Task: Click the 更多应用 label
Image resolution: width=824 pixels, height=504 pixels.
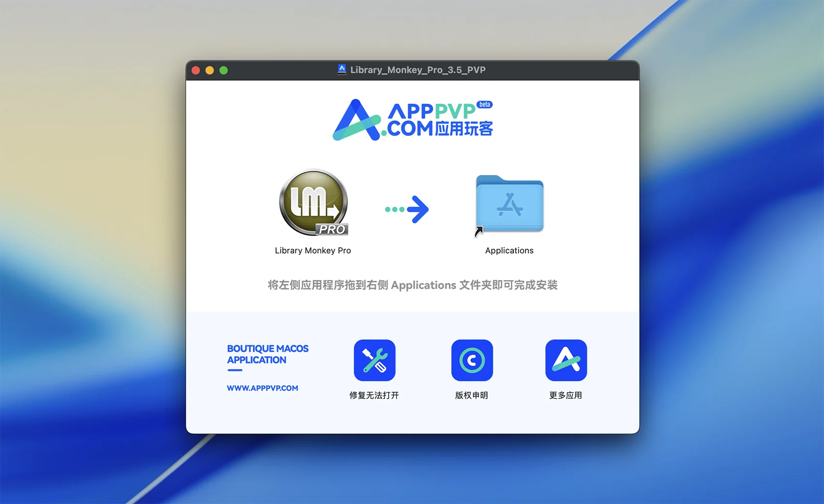Action: coord(566,395)
